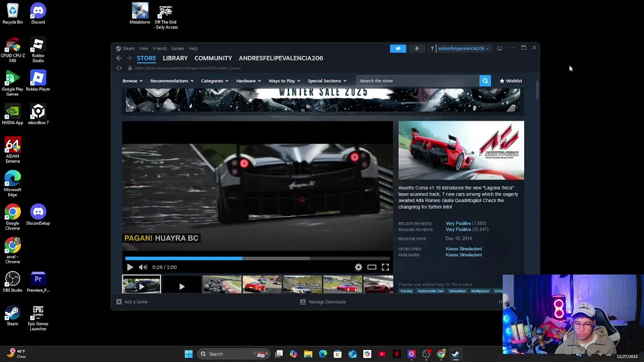Open Off The Grid Early Access shortcut

tap(166, 17)
